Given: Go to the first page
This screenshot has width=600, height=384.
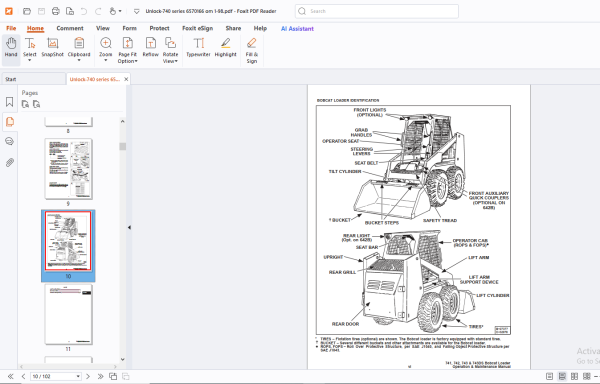Looking at the screenshot, I should [x=11, y=376].
